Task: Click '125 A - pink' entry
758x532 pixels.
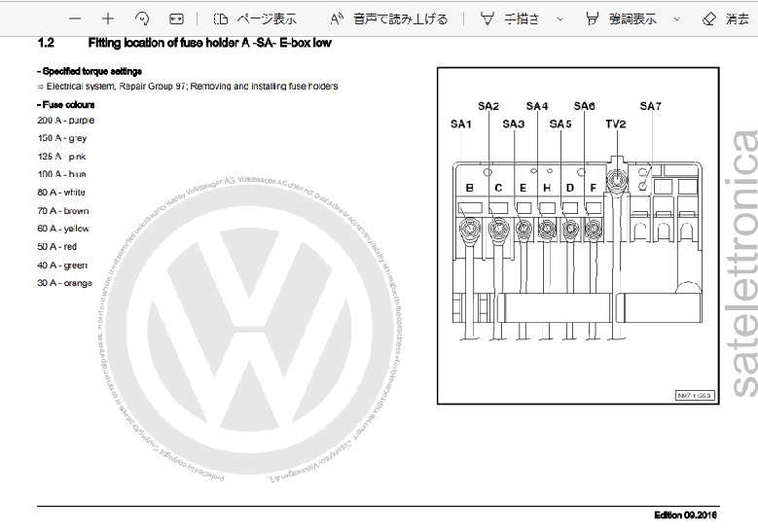Action: [x=61, y=157]
